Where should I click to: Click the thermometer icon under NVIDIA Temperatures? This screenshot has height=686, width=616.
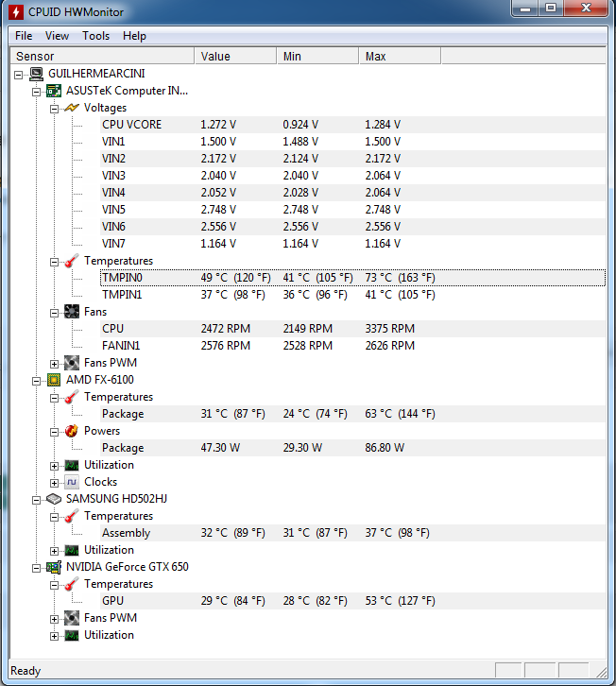71,584
